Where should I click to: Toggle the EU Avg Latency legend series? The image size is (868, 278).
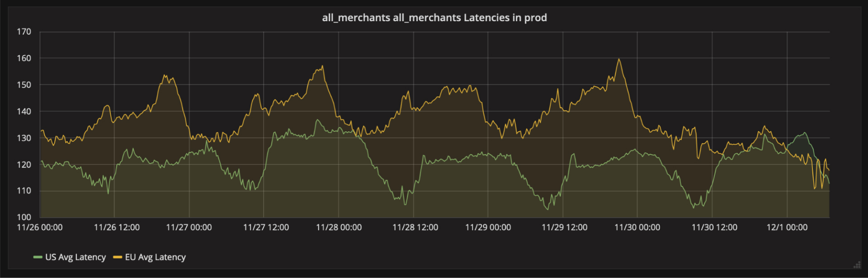pos(155,257)
